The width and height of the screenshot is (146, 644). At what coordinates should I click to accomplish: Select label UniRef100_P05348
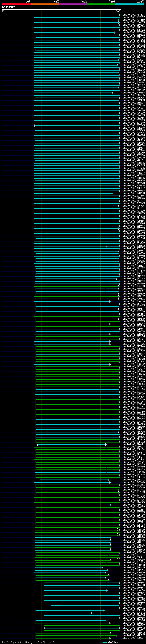pos(134,552)
